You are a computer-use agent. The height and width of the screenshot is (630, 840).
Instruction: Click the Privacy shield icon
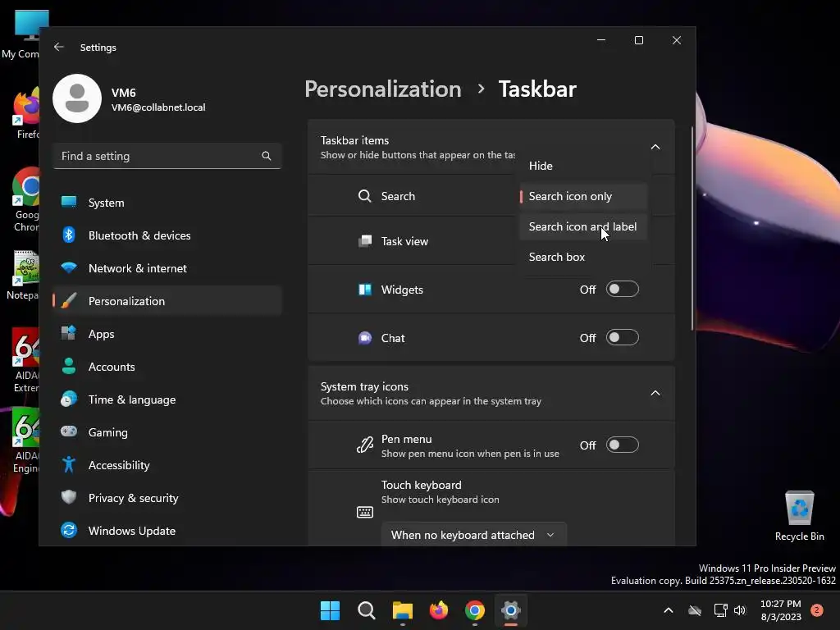(69, 497)
